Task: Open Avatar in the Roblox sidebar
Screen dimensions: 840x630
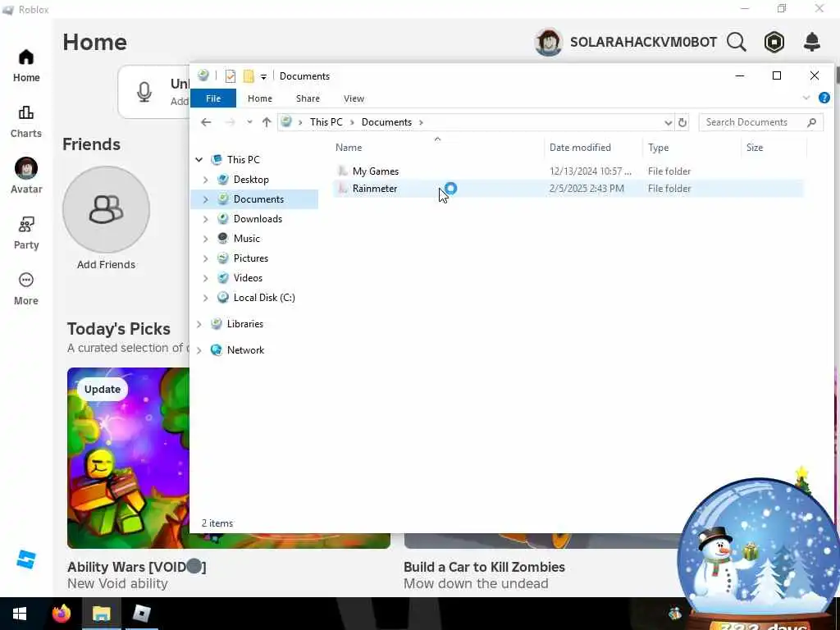Action: coord(26,176)
